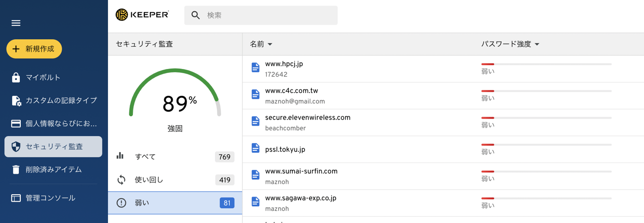Click the record icon for www.hpcj.jp

pyautogui.click(x=256, y=68)
